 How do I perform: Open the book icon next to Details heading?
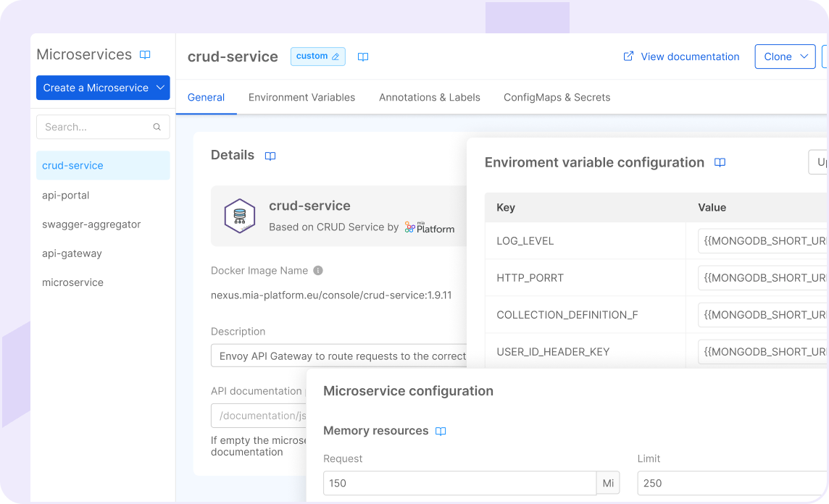point(270,156)
